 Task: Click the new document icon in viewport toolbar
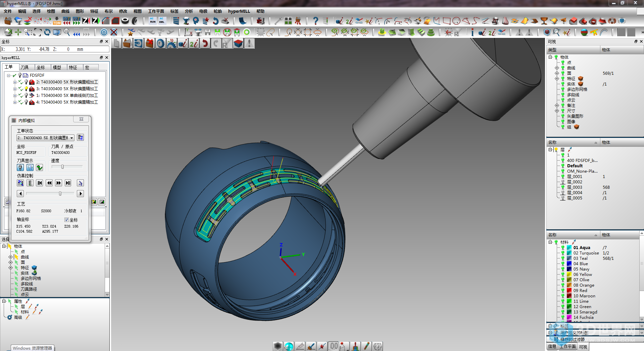[x=117, y=43]
